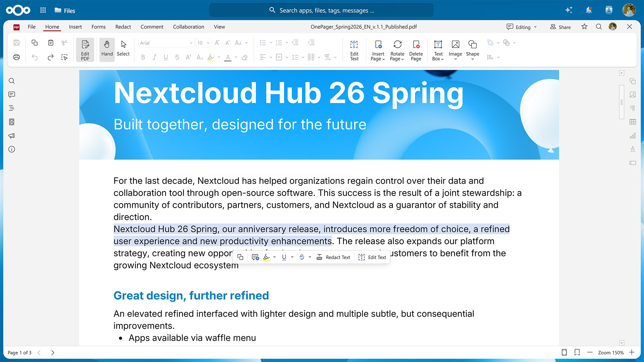Image resolution: width=644 pixels, height=362 pixels.
Task: Open the Table settings in right sidebar
Action: [633, 122]
